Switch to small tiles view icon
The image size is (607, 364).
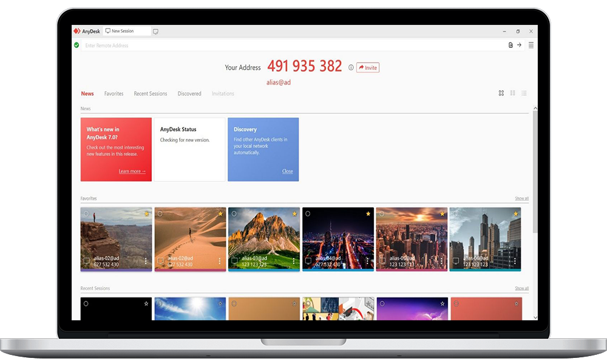point(513,93)
